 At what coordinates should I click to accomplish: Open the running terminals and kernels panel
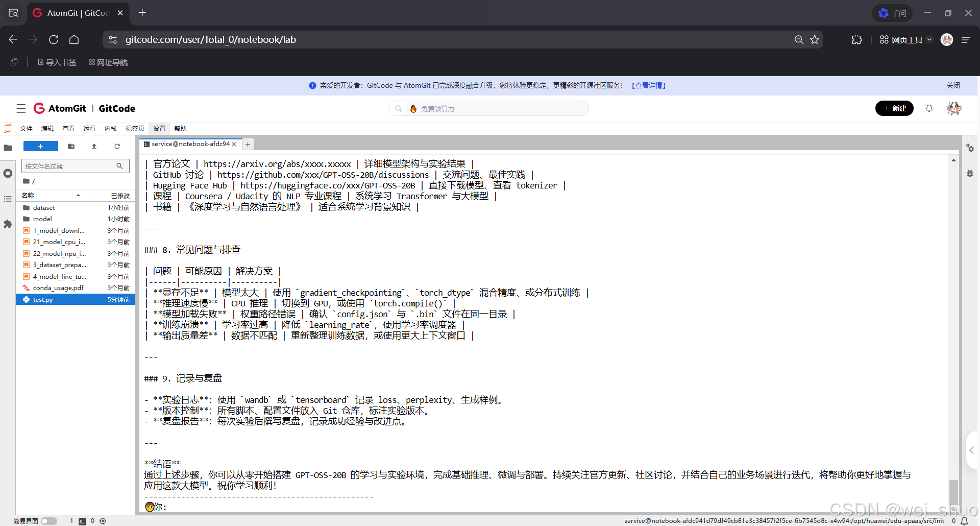point(8,174)
